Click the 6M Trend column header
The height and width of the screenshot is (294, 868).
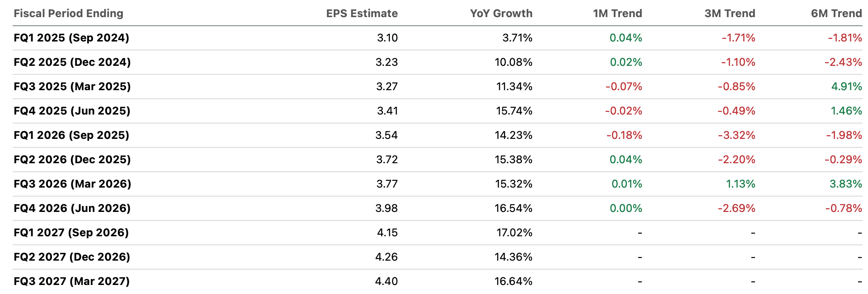[x=836, y=14]
